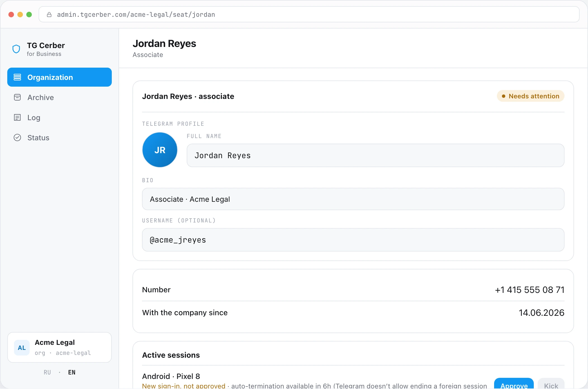This screenshot has height=389, width=588.
Task: Click the 'Associate' subtitle under page title
Action: (148, 55)
